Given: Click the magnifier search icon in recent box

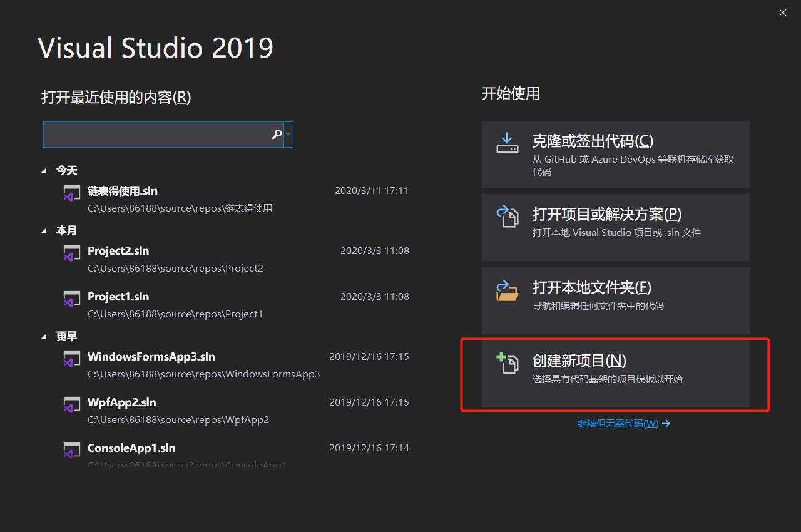Looking at the screenshot, I should click(x=277, y=135).
